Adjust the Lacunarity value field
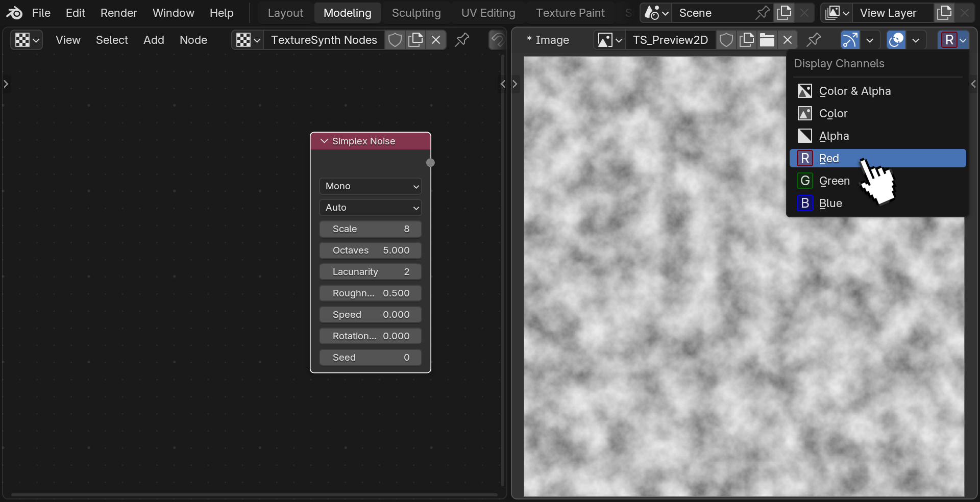The image size is (980, 502). pos(371,272)
